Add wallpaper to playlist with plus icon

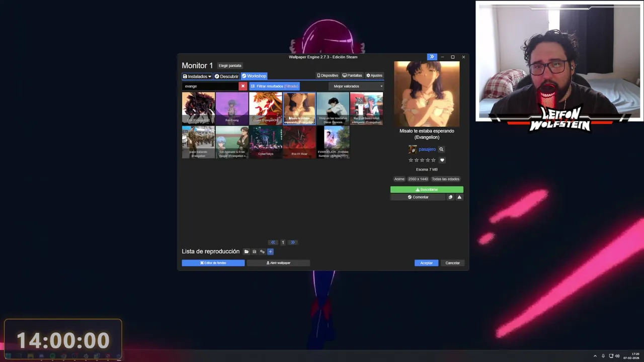coord(270,251)
